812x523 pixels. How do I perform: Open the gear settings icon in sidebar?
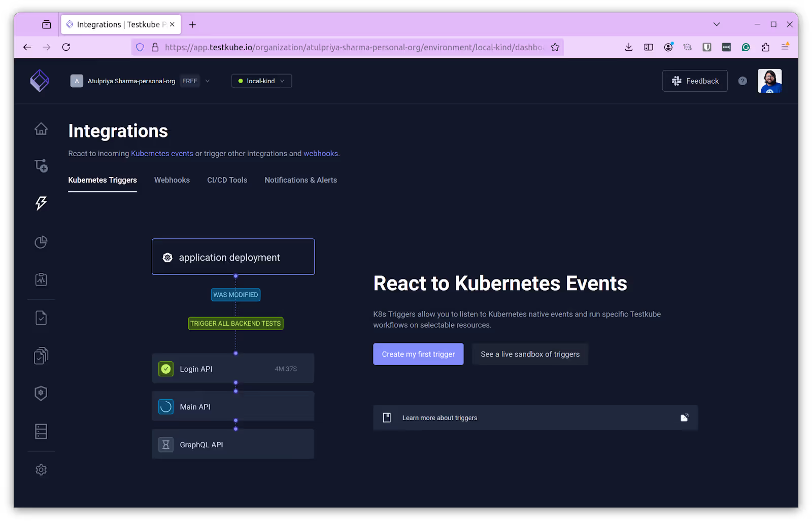pos(41,470)
